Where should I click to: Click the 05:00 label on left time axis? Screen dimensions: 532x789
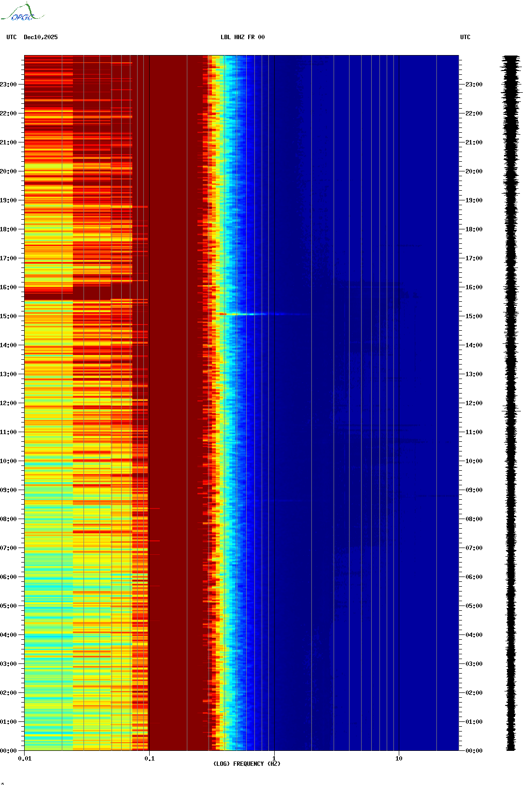coord(8,606)
